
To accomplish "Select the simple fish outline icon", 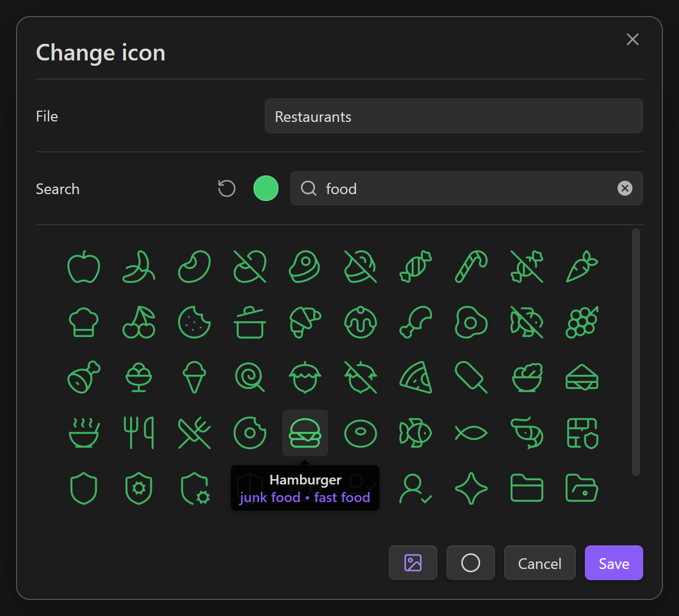I will click(x=471, y=433).
